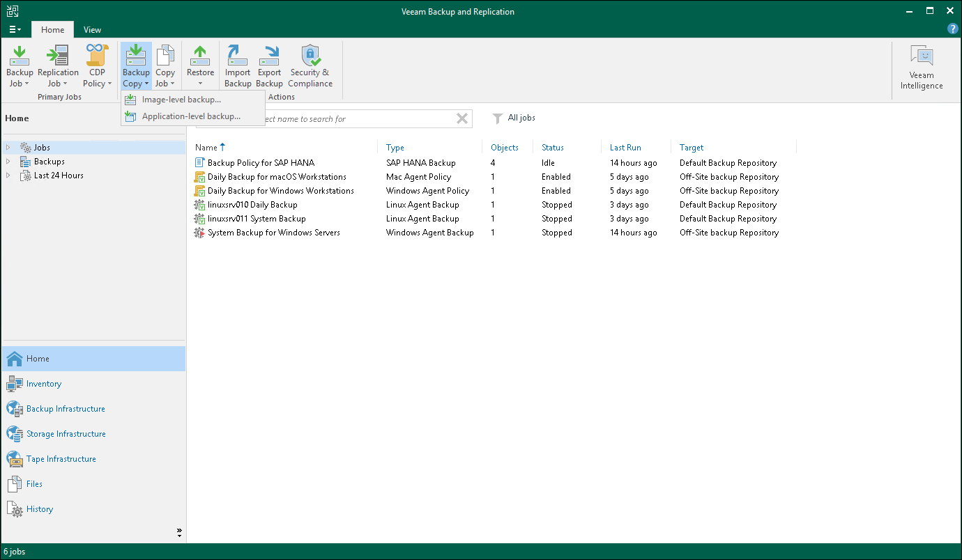This screenshot has height=560, width=962.
Task: Filter by All jobs
Action: 521,118
